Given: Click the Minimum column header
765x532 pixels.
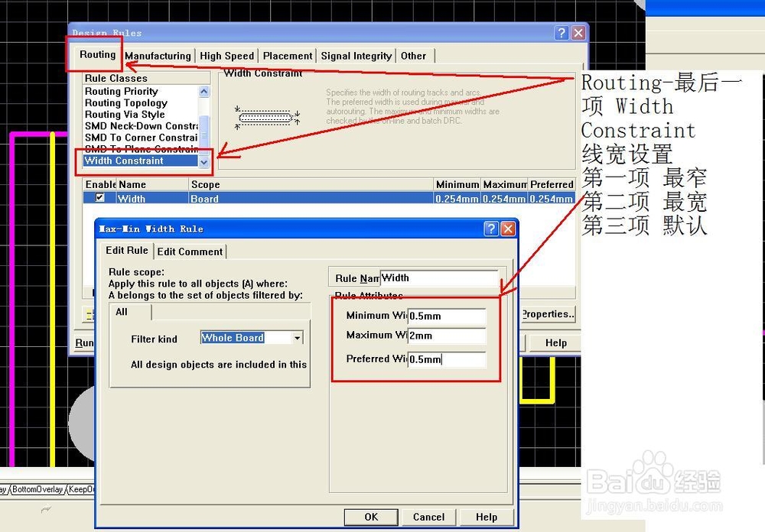Looking at the screenshot, I should (x=457, y=184).
